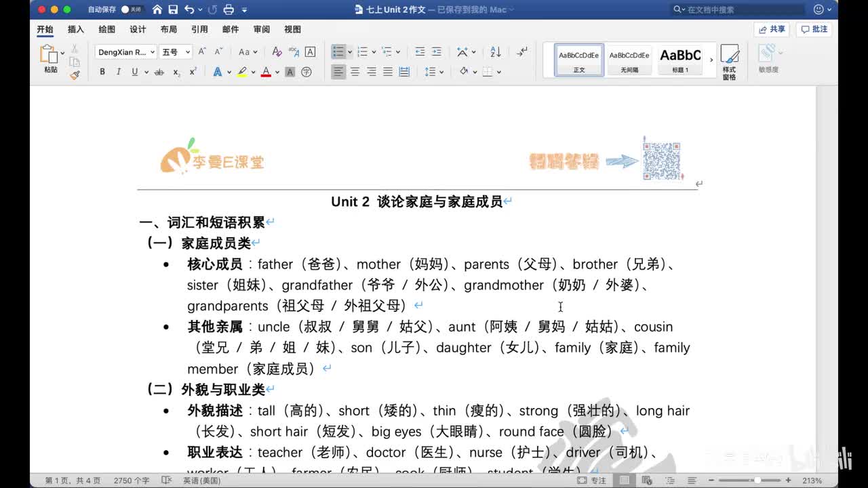This screenshot has width=868, height=488.
Task: Click the zoom in plus button
Action: 788,481
